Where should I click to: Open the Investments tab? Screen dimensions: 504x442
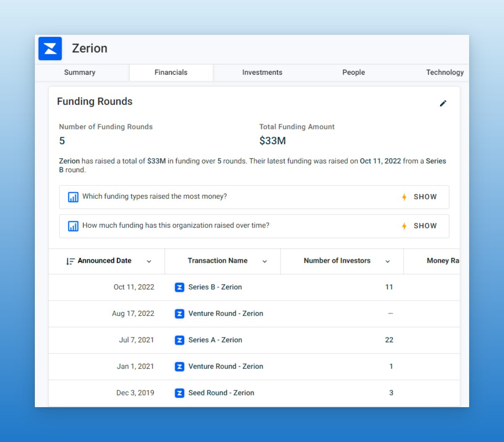point(262,72)
